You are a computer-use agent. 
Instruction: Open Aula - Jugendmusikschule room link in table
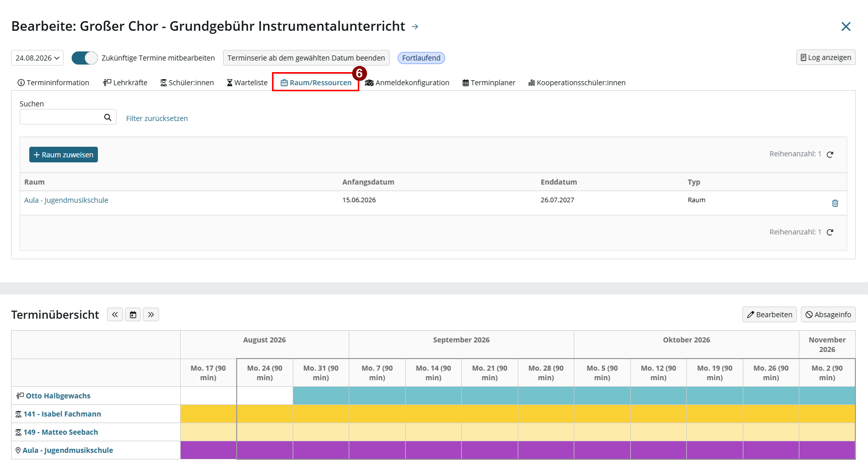[x=66, y=200]
